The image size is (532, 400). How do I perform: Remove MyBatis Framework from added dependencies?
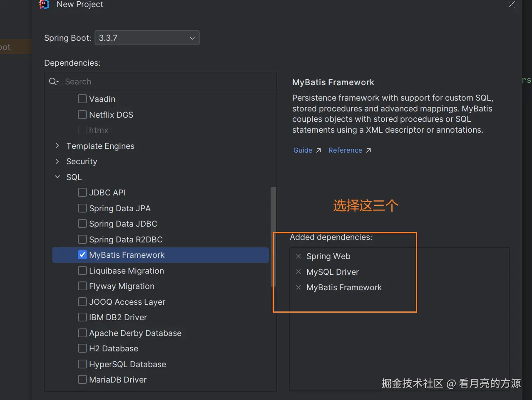pos(298,287)
